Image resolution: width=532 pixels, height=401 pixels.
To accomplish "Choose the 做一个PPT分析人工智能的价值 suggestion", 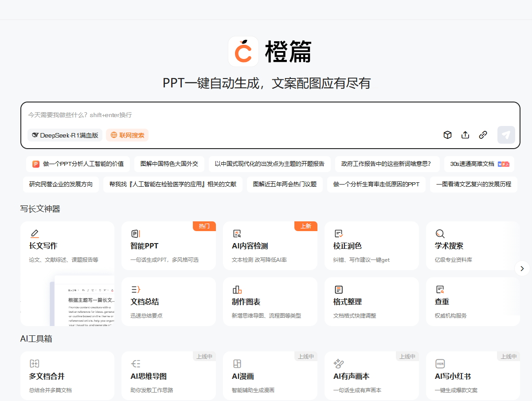I will pyautogui.click(x=78, y=164).
